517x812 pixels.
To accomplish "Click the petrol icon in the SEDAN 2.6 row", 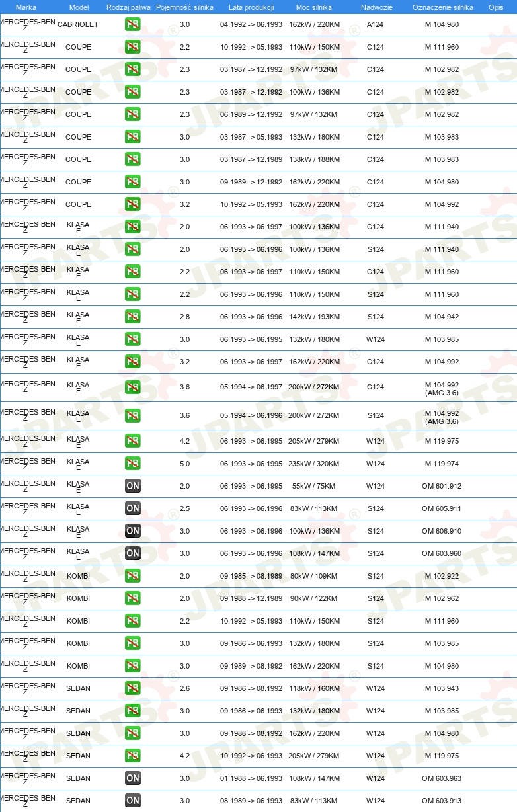I will (x=133, y=688).
